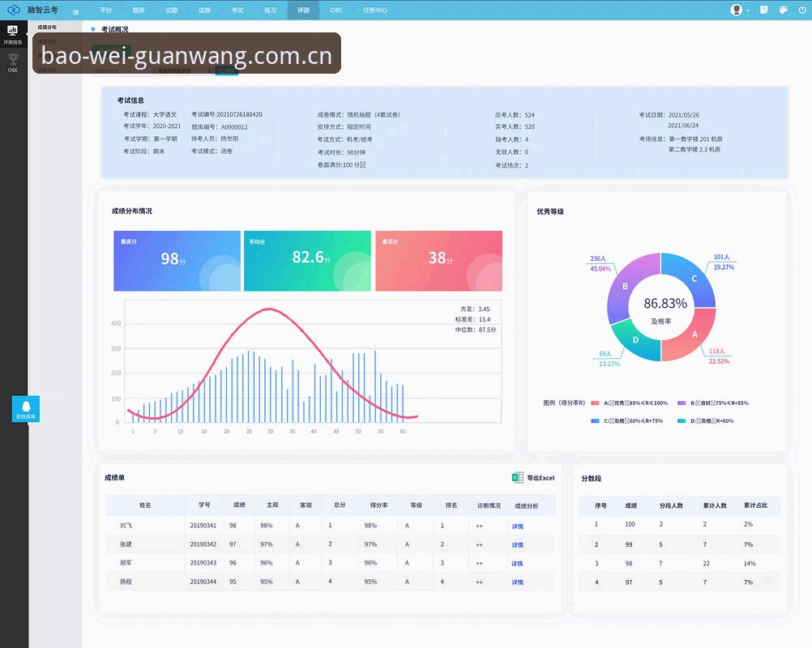Image resolution: width=812 pixels, height=648 pixels.
Task: Click the power logout icon
Action: [x=801, y=10]
